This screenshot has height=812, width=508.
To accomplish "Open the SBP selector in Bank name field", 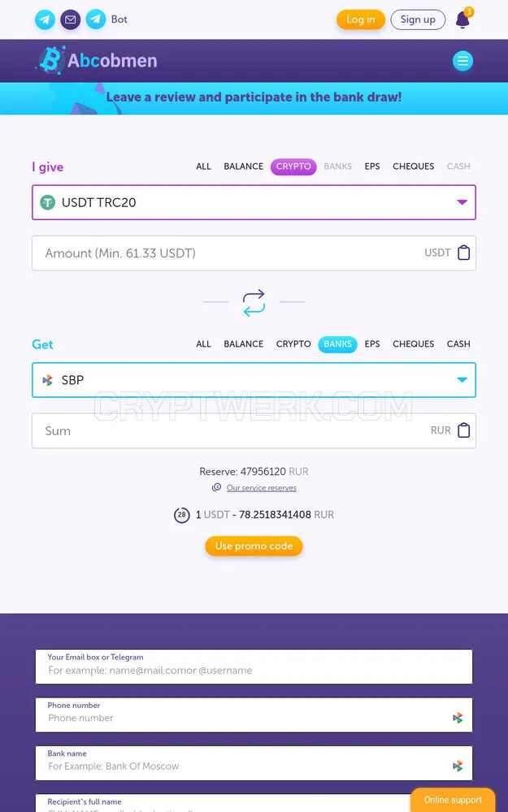I will 458,766.
